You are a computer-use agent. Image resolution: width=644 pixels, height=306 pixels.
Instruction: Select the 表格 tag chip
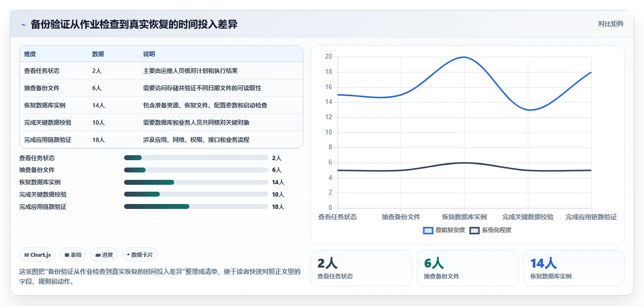pyautogui.click(x=73, y=255)
